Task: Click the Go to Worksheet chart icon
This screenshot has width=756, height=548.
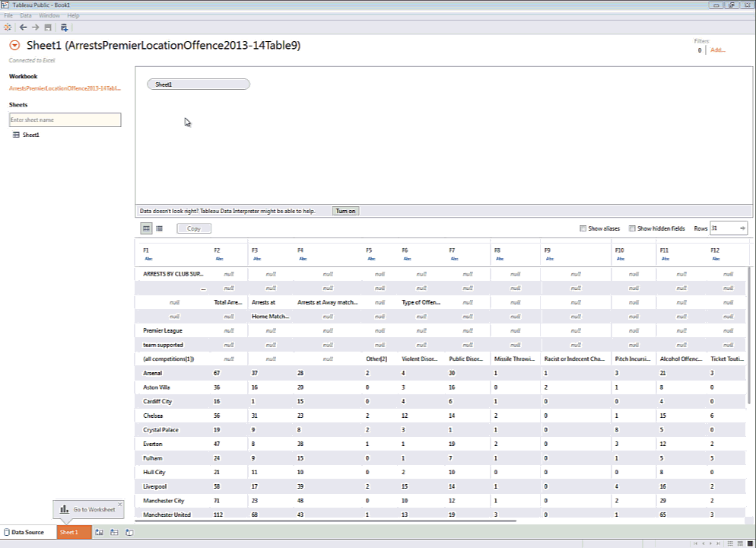Action: tap(64, 509)
